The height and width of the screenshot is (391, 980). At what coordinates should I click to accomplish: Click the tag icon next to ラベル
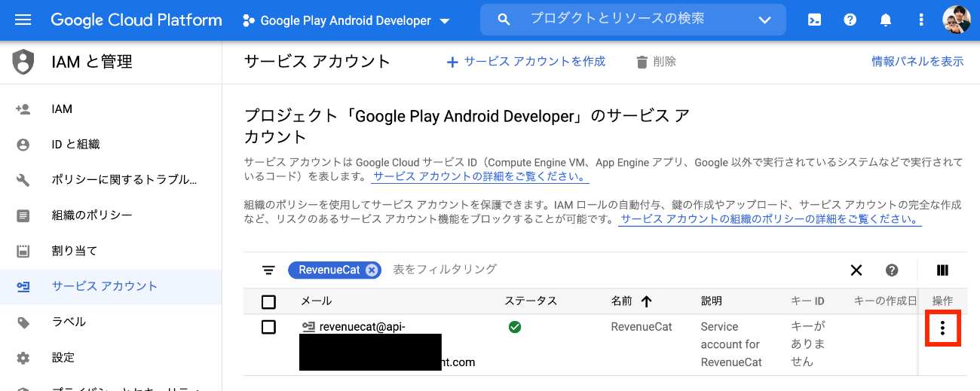tap(23, 322)
